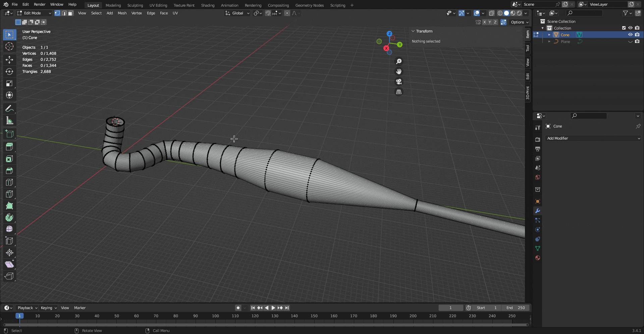Select the Rip Region tool
The image size is (644, 334).
click(x=9, y=277)
